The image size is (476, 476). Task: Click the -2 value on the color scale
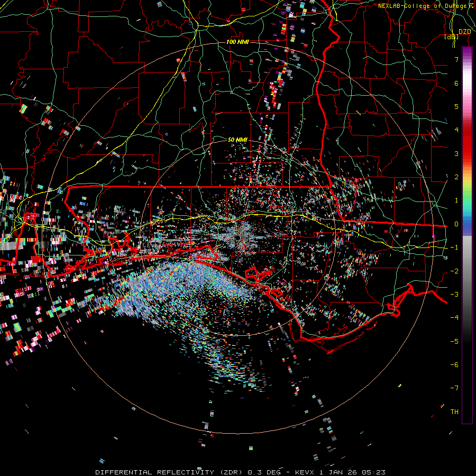pyautogui.click(x=454, y=271)
